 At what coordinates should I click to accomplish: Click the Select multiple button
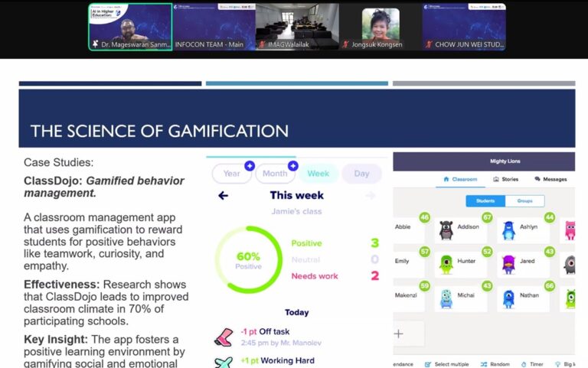tap(446, 364)
